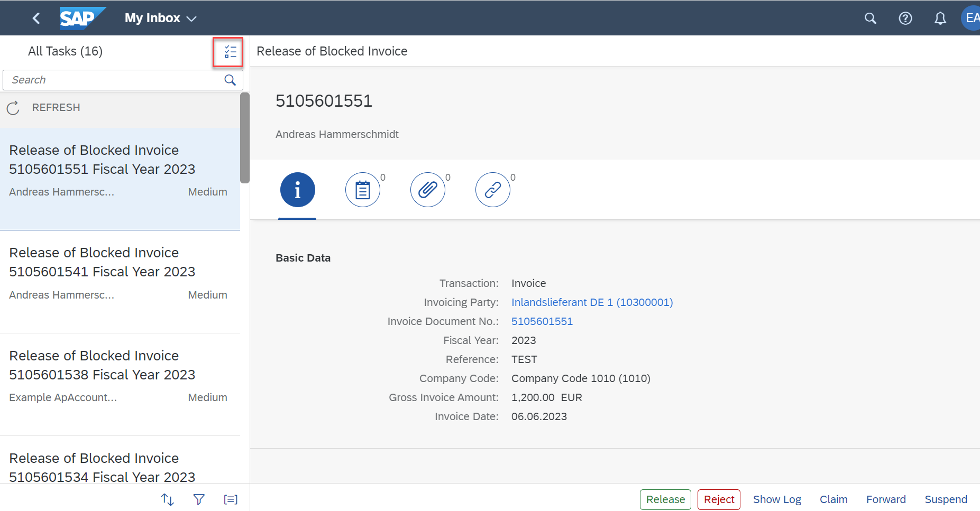Forward the task
This screenshot has width=980, height=511.
click(886, 499)
